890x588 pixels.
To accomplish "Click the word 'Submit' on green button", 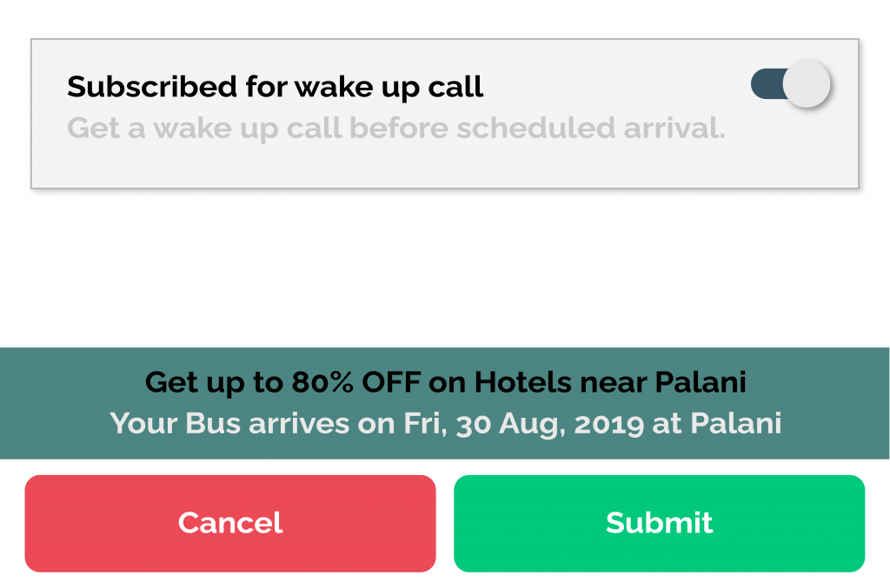I will click(659, 523).
